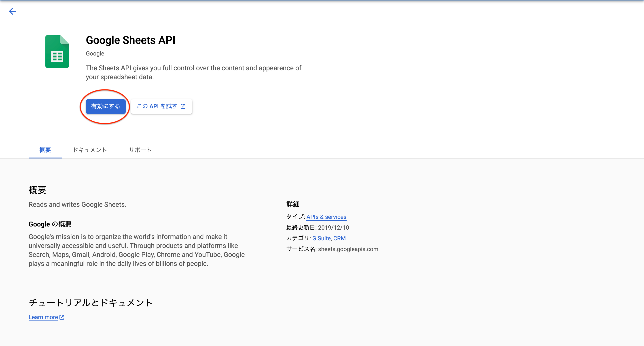Open the APIs & services link
The width and height of the screenshot is (644, 346).
click(326, 217)
